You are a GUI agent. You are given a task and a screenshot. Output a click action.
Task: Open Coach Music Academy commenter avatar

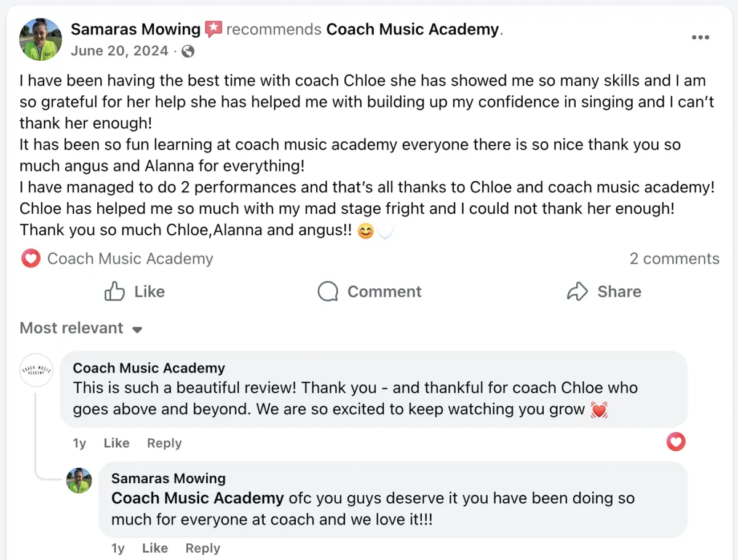(x=36, y=370)
